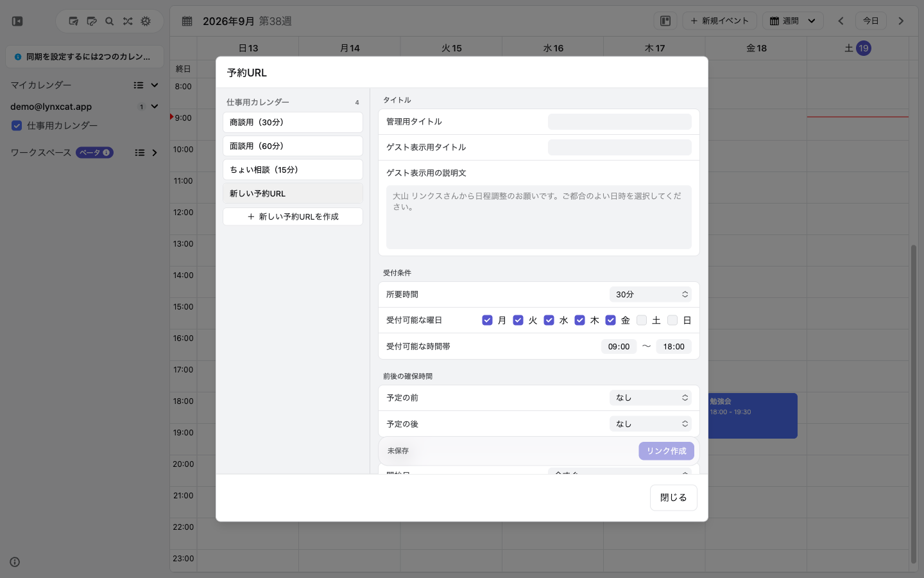Image resolution: width=924 pixels, height=578 pixels.
Task: Enable the 土 weekday checkbox
Action: (x=641, y=320)
